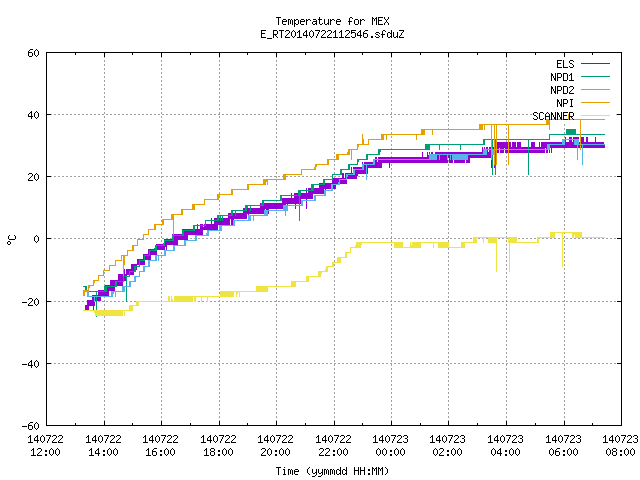Click the x-axis tick label 140723 02:00
The width and height of the screenshot is (640, 480).
448,446
